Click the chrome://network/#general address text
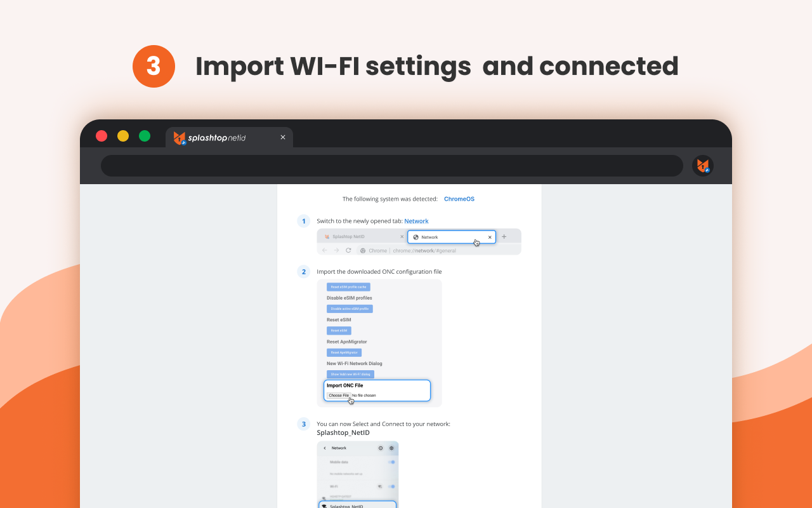This screenshot has height=508, width=812. (x=424, y=251)
